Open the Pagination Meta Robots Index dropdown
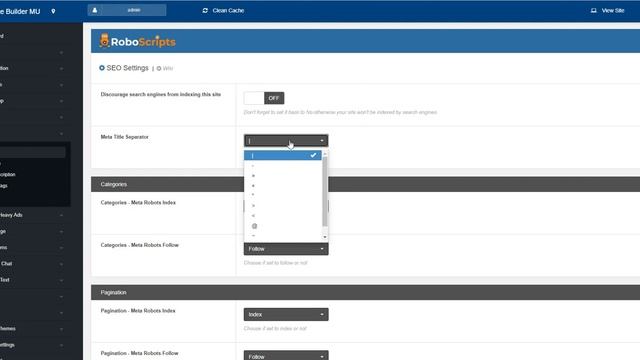 pyautogui.click(x=286, y=314)
